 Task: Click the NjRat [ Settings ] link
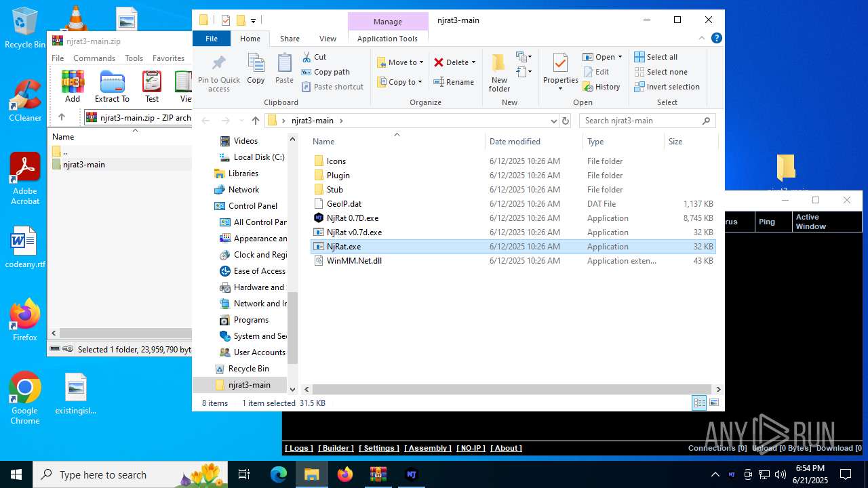pyautogui.click(x=379, y=448)
